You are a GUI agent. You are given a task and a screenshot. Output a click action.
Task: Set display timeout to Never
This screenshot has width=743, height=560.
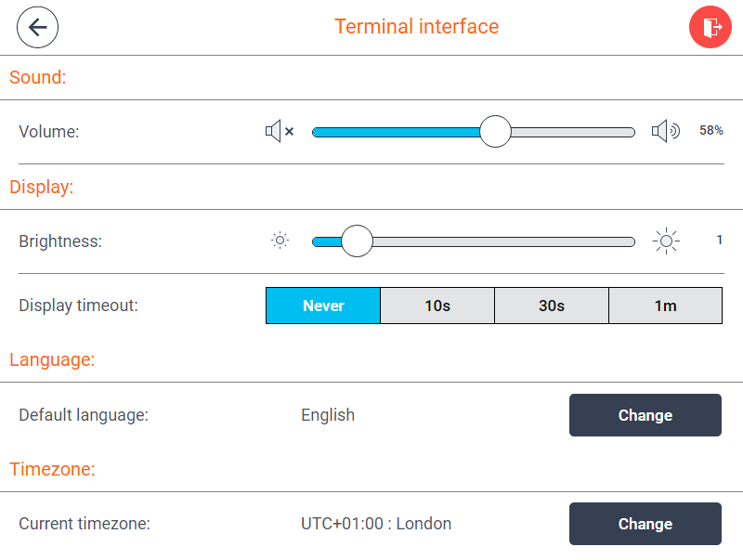(x=323, y=306)
